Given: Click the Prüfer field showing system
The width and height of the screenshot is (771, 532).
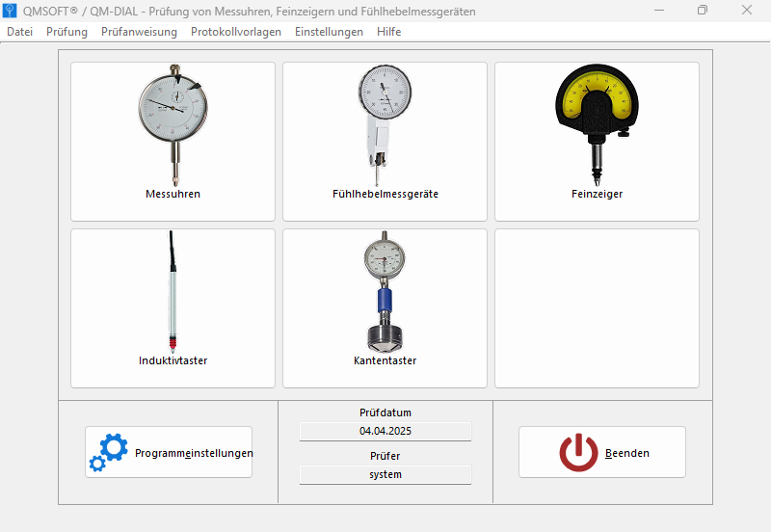Looking at the screenshot, I should pos(385,474).
